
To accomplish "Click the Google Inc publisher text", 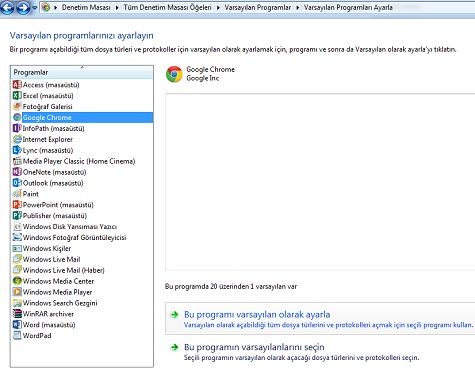I will coord(203,78).
